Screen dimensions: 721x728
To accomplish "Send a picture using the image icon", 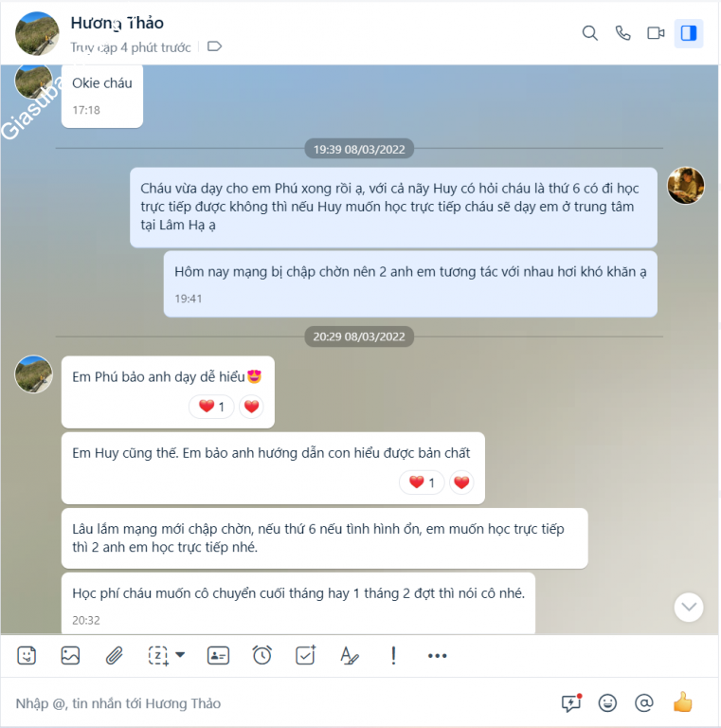I will (70, 656).
